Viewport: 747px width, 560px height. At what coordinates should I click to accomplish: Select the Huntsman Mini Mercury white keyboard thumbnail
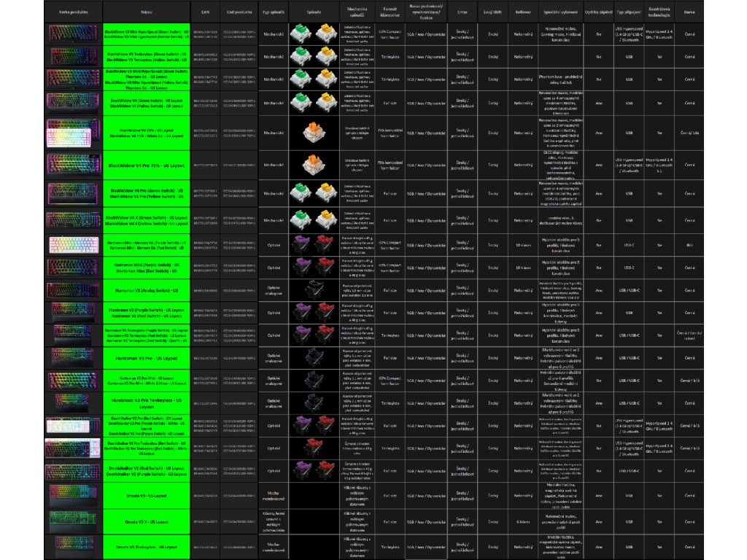tap(73, 245)
